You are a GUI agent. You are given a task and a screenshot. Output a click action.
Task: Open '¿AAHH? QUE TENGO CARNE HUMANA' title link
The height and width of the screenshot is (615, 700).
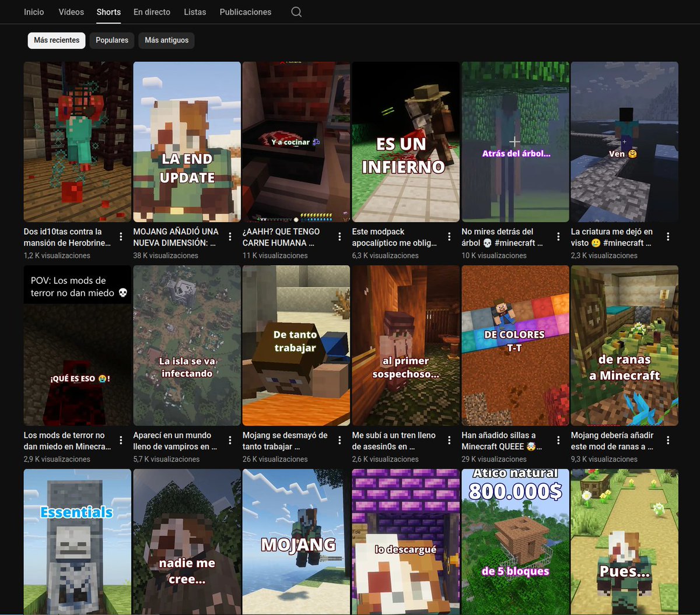281,237
